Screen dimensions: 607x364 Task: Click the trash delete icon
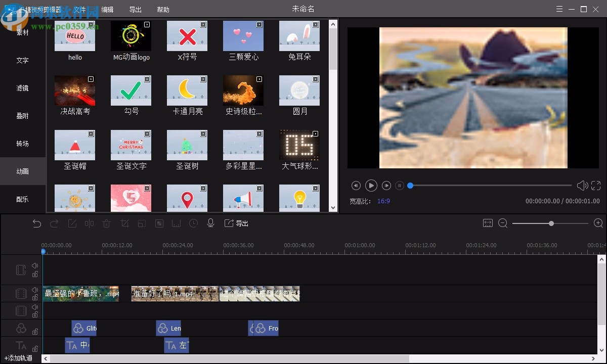coord(107,223)
